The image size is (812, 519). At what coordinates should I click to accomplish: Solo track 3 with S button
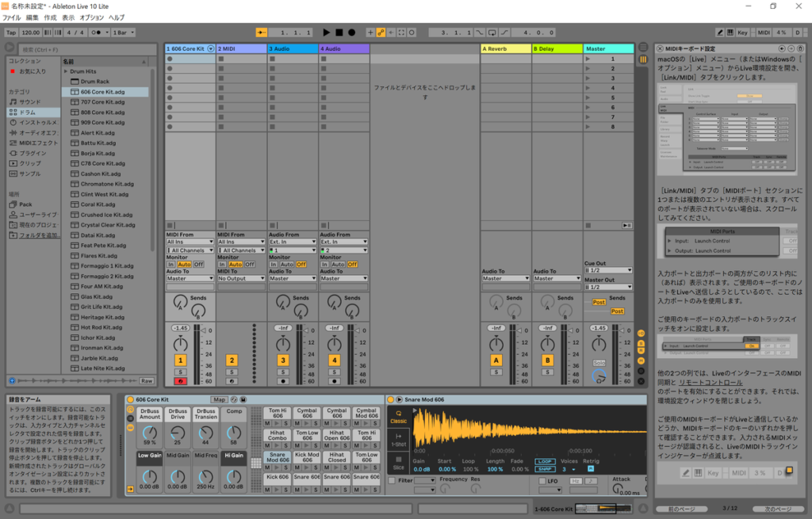(x=283, y=372)
